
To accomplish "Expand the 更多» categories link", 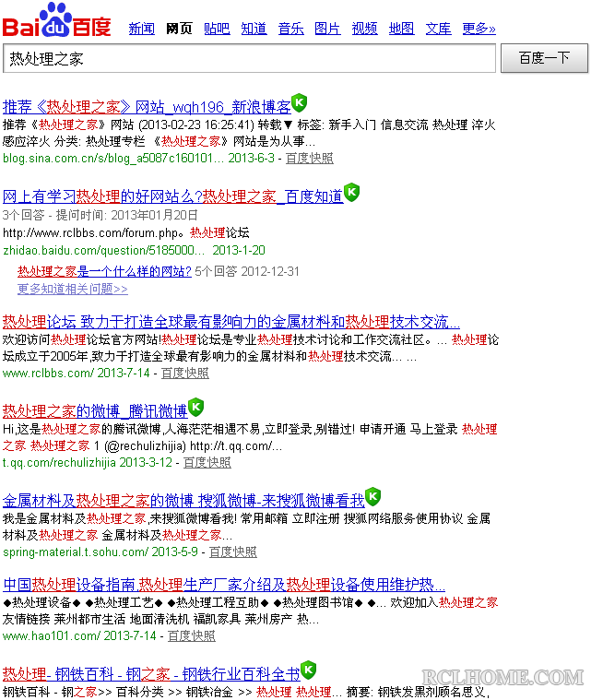I will [x=479, y=29].
